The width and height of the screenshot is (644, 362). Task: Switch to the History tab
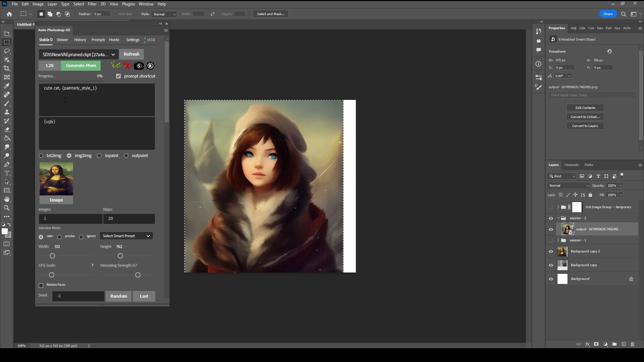[79, 39]
